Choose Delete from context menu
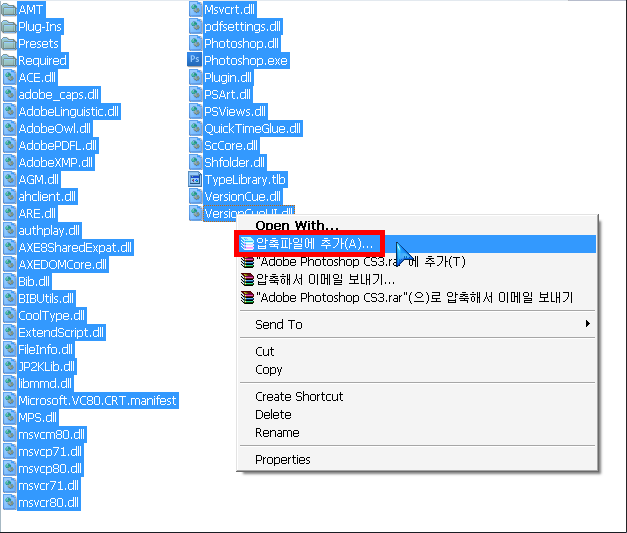 click(417, 414)
